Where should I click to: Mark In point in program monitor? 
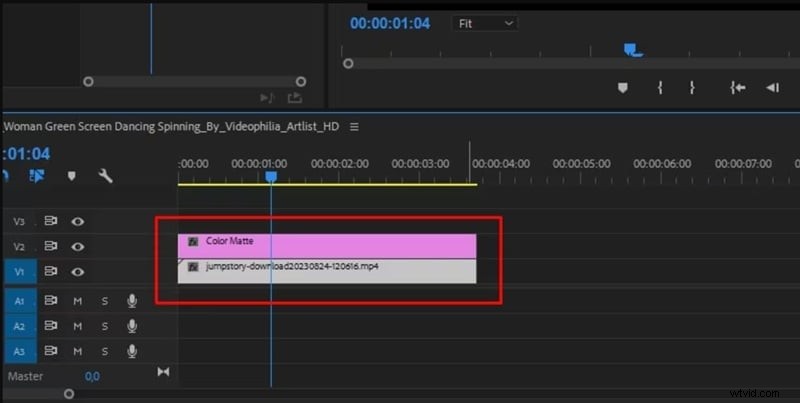660,88
